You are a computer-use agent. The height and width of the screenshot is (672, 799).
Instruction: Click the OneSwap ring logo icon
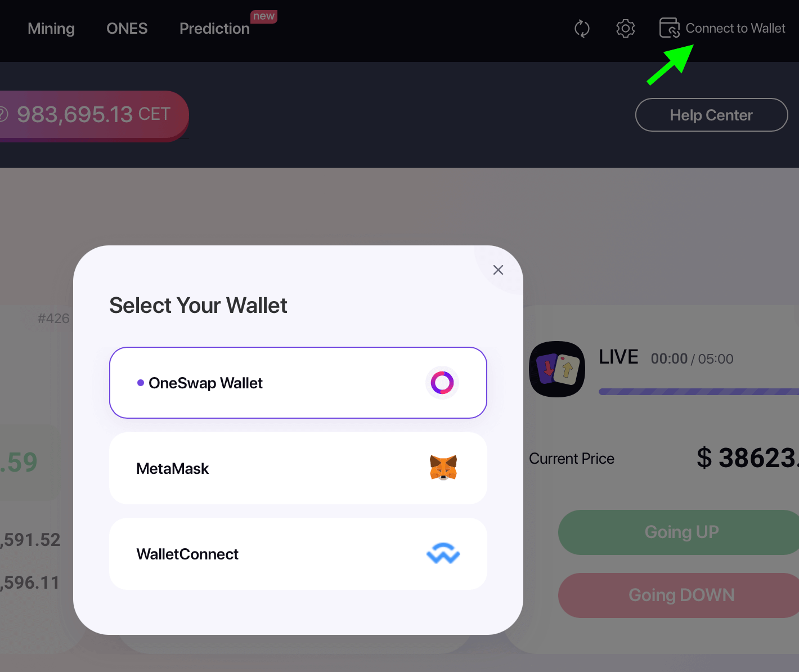(442, 383)
